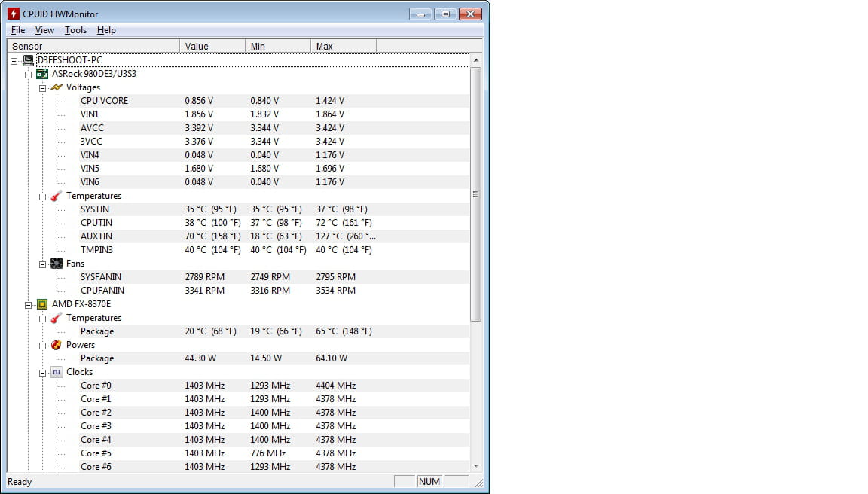This screenshot has height=494, width=868.
Task: Click the Value column header
Action: 212,47
